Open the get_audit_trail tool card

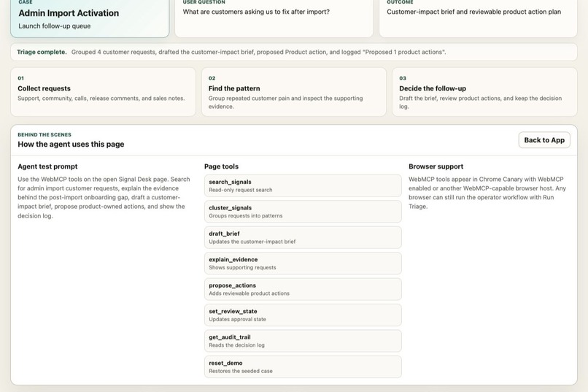point(303,341)
